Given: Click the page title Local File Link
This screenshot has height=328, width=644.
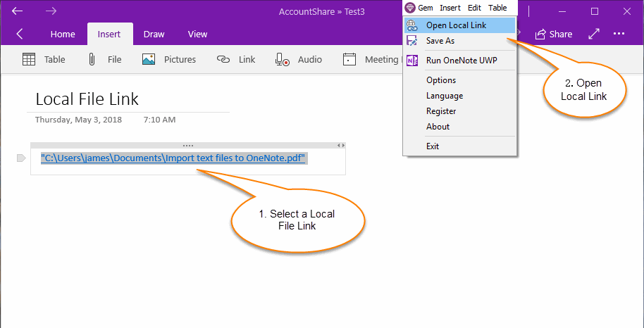Looking at the screenshot, I should click(x=87, y=99).
